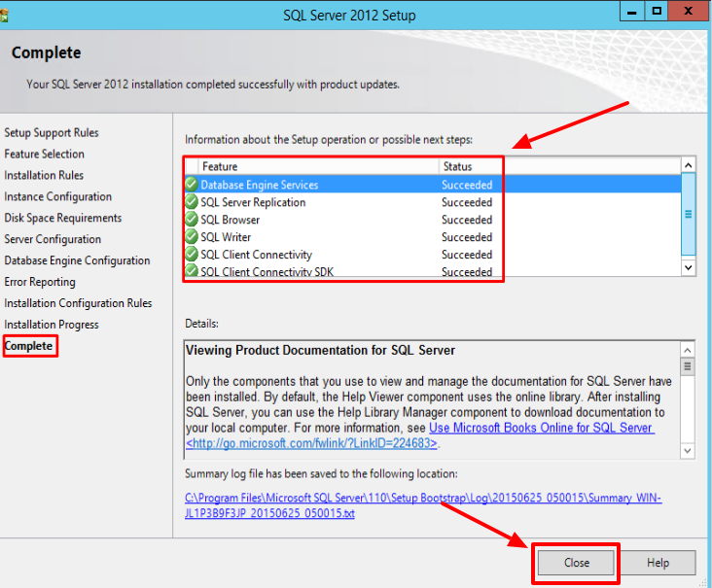Click Succeeded status for SQL Writer
Screen dimensions: 712x588
click(467, 237)
